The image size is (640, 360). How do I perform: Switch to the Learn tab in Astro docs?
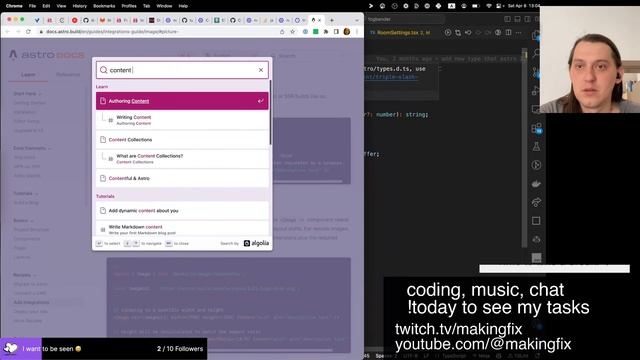point(28,75)
